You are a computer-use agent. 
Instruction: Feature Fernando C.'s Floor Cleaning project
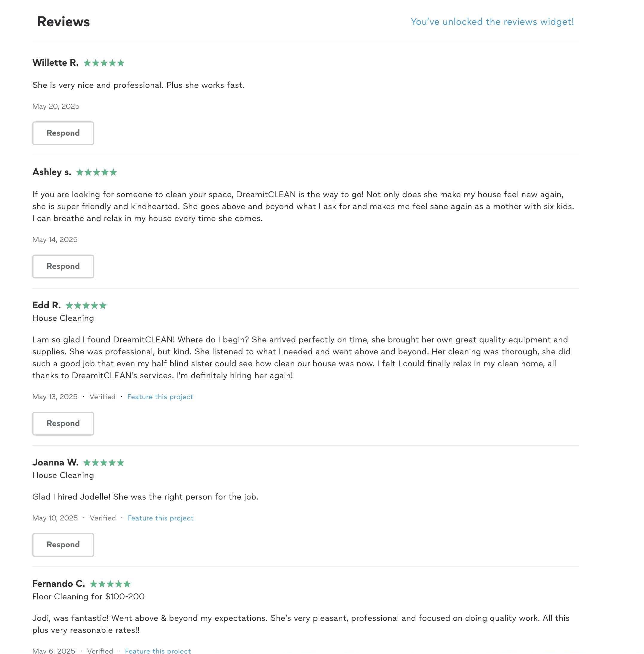[x=158, y=651]
